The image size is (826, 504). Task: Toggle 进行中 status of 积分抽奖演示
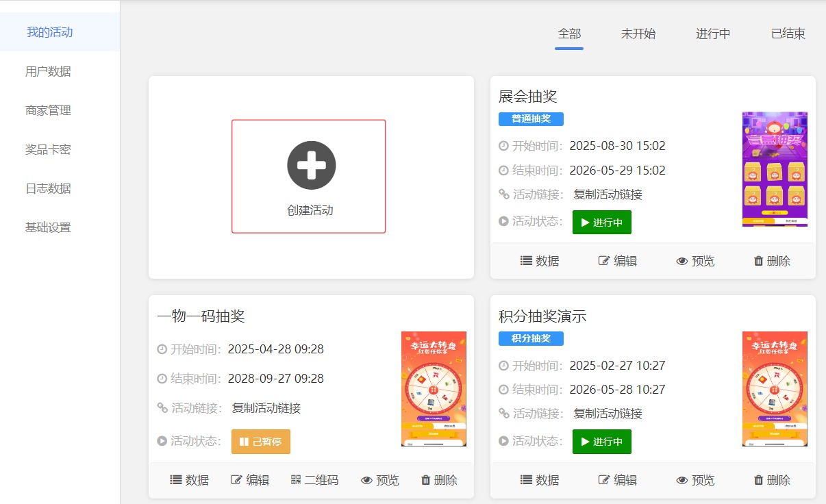[x=602, y=442]
